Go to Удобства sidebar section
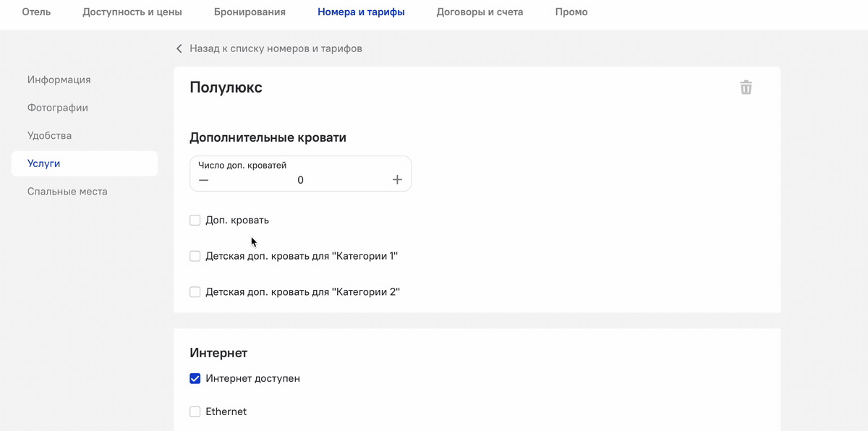Image resolution: width=868 pixels, height=431 pixels. (49, 136)
